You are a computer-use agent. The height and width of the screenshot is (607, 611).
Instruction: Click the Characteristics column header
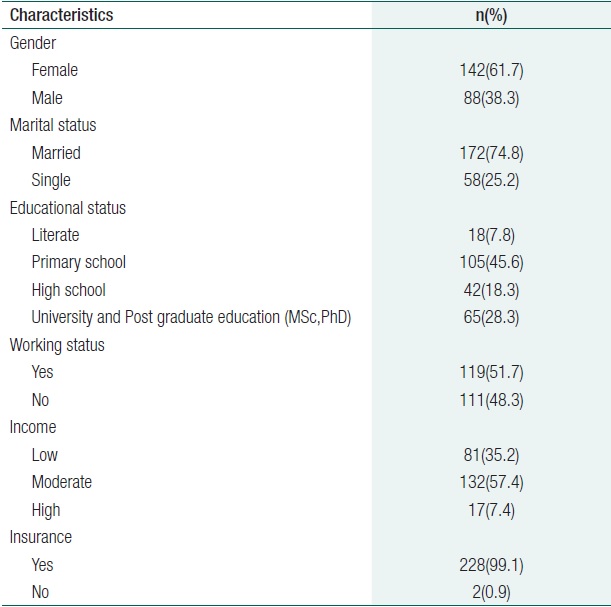(61, 15)
